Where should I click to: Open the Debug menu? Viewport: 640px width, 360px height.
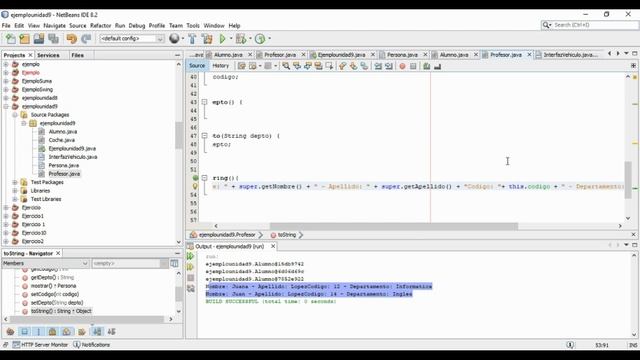tap(137, 25)
